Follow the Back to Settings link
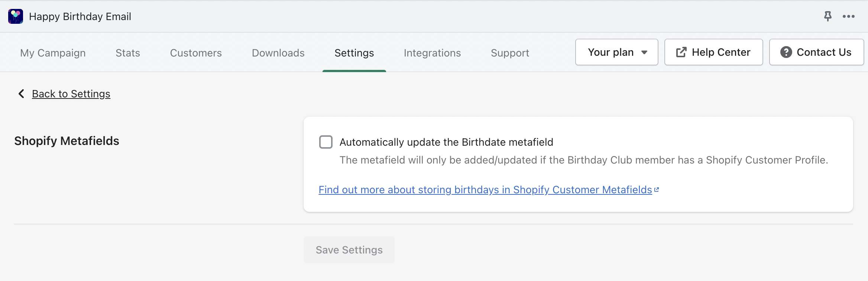This screenshot has height=281, width=868. (x=71, y=94)
